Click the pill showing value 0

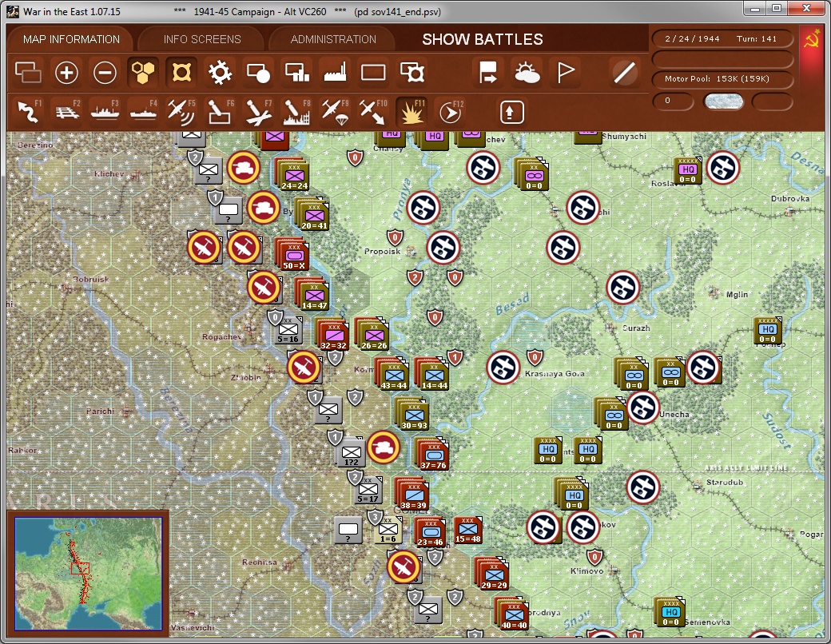(x=673, y=101)
